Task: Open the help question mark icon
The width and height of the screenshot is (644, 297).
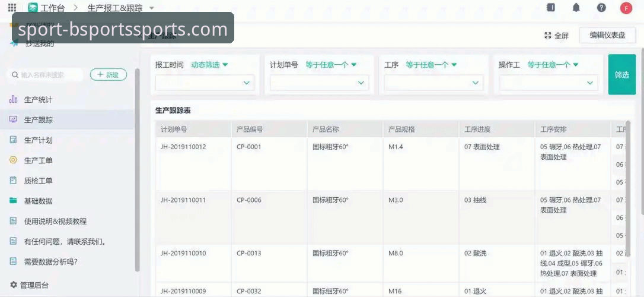Action: (x=601, y=7)
